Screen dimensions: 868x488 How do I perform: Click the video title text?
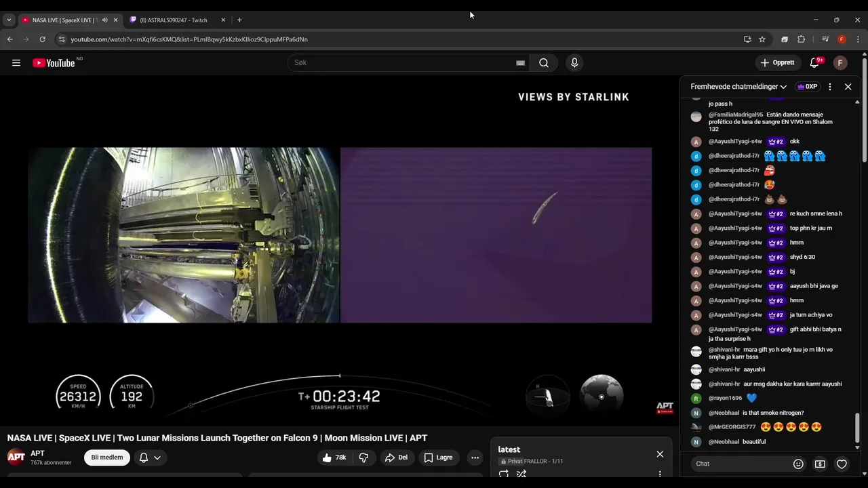tap(217, 438)
